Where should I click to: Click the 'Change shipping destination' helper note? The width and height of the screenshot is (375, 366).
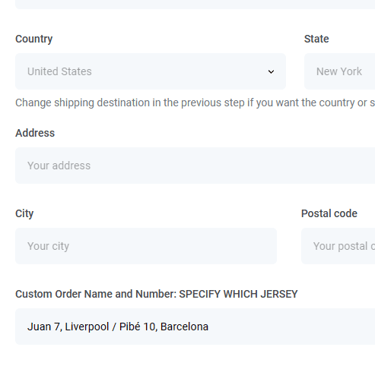pos(195,103)
